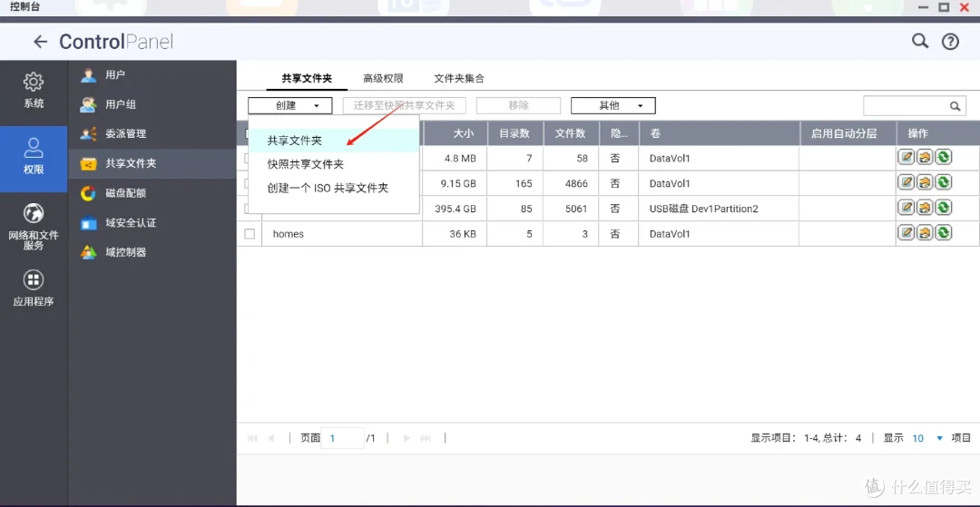Screen dimensions: 980x507
Task: Refresh the homes folder row
Action: (x=943, y=233)
